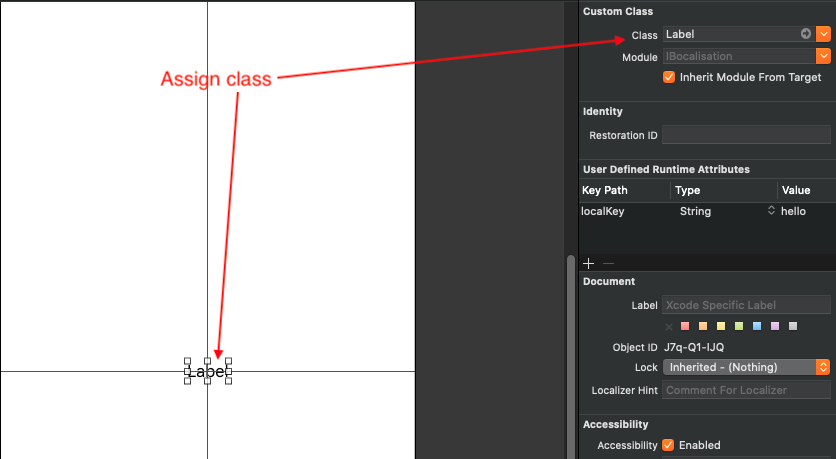Open the Module dropdown list
The image size is (836, 459).
click(x=823, y=57)
